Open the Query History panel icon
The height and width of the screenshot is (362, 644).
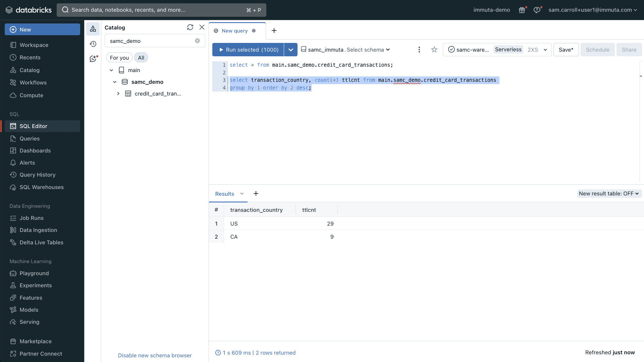pos(93,44)
